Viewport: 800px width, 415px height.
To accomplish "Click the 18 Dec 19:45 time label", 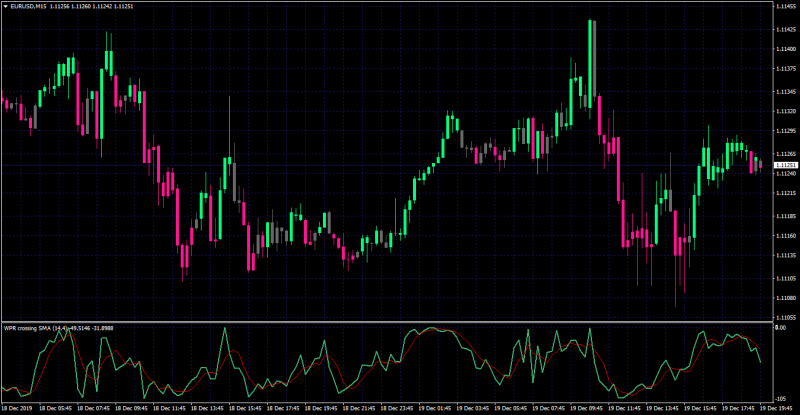I will click(321, 408).
